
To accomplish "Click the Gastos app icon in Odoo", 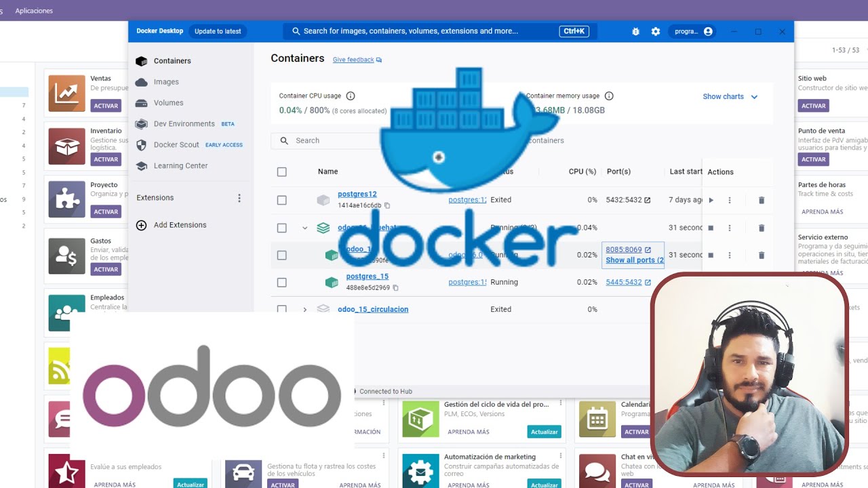I will [67, 256].
